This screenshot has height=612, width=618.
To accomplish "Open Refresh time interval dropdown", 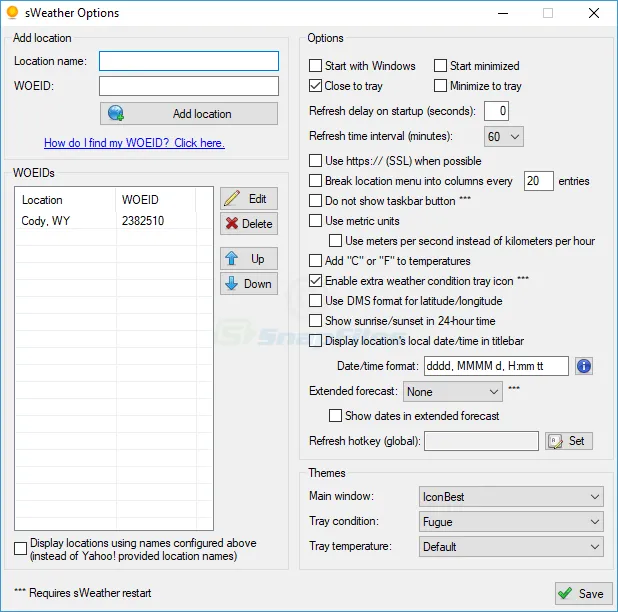I will 503,137.
